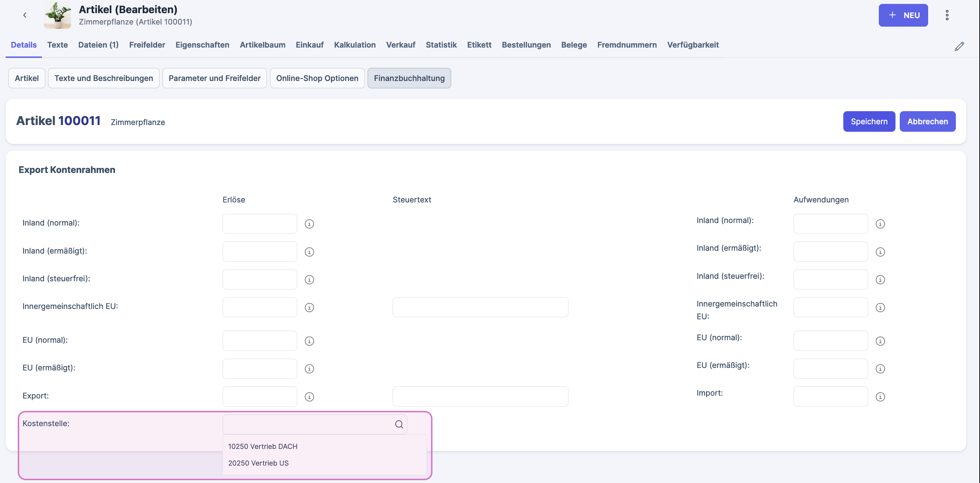The height and width of the screenshot is (483, 980).
Task: Switch to the Kalkulation tab
Action: click(355, 45)
